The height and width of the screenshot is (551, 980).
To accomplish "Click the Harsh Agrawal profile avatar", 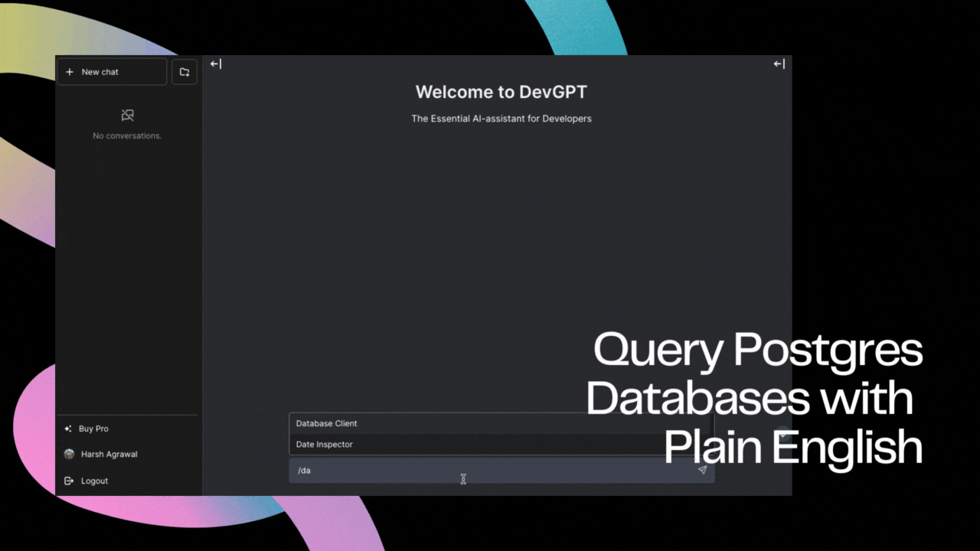I will click(x=70, y=454).
